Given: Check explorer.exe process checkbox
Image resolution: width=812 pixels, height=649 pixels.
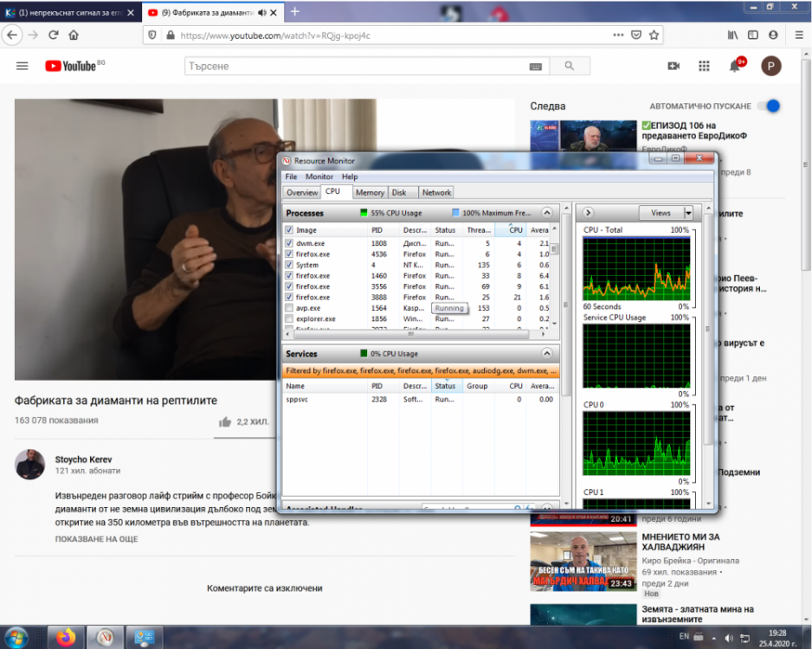Looking at the screenshot, I should click(x=289, y=318).
